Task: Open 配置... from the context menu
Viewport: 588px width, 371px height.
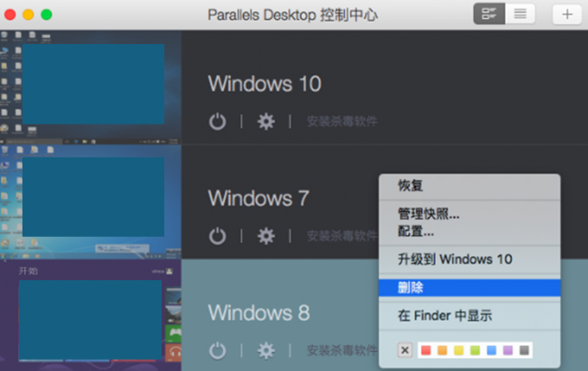Action: tap(470, 232)
